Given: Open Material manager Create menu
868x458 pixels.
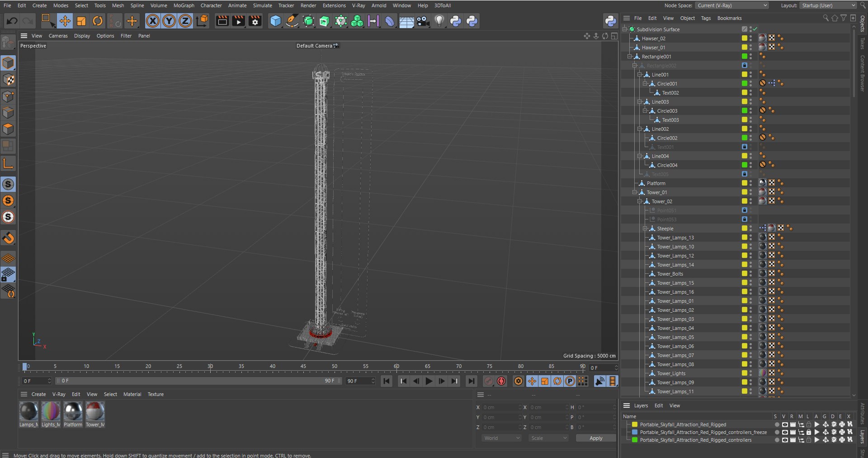Looking at the screenshot, I should tap(38, 394).
